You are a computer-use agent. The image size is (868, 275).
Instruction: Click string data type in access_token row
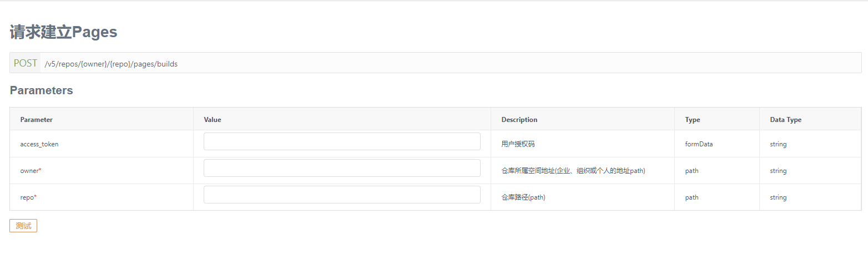pyautogui.click(x=778, y=144)
